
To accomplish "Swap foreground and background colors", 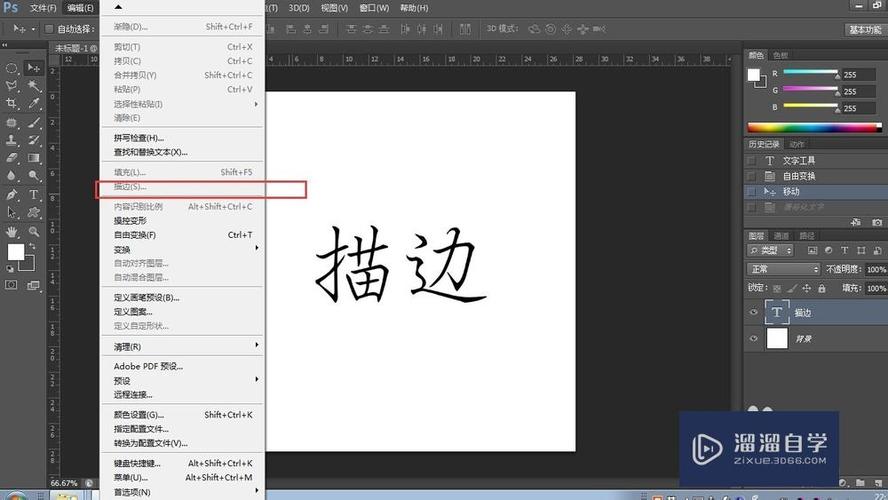I will pyautogui.click(x=32, y=247).
